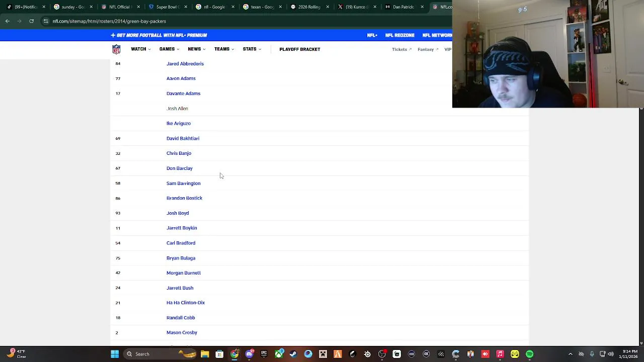Close the sunday Google tab
Screen dimensions: 644x362
(x=91, y=7)
